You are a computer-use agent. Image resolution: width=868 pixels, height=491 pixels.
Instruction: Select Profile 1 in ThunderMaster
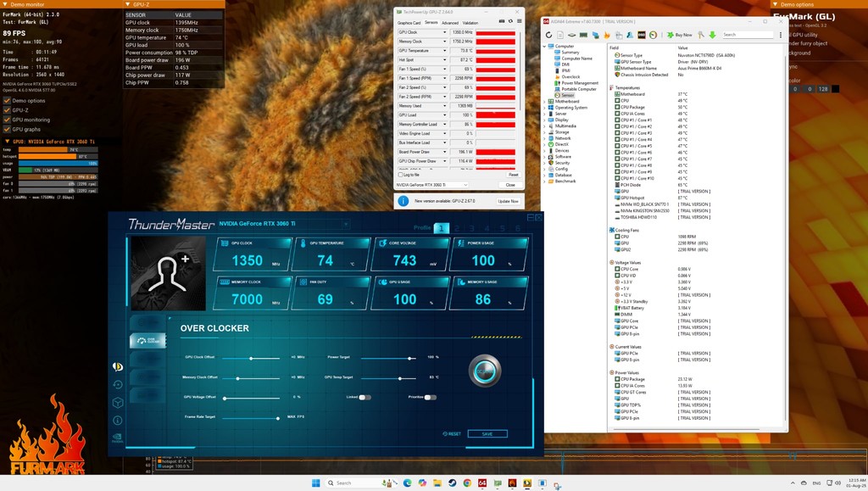point(441,227)
